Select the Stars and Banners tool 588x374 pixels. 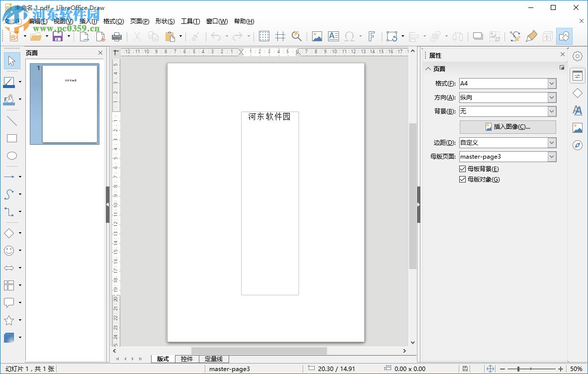[x=9, y=320]
